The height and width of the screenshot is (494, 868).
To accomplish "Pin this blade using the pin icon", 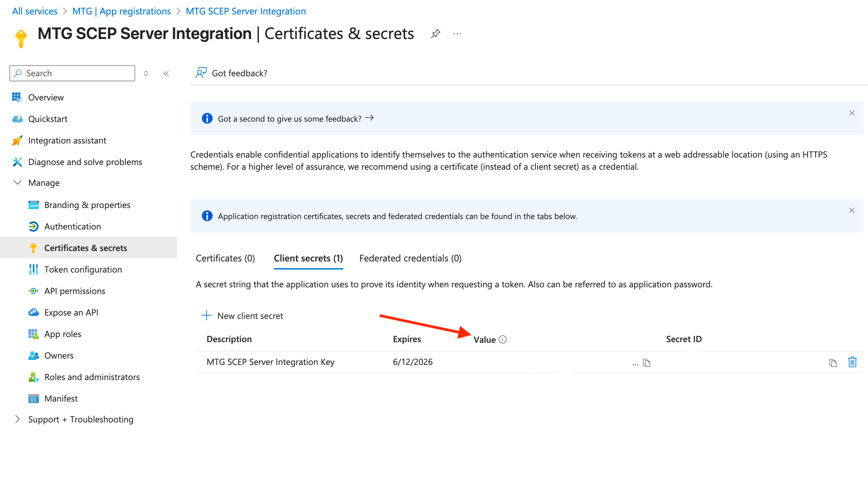I will click(x=435, y=34).
